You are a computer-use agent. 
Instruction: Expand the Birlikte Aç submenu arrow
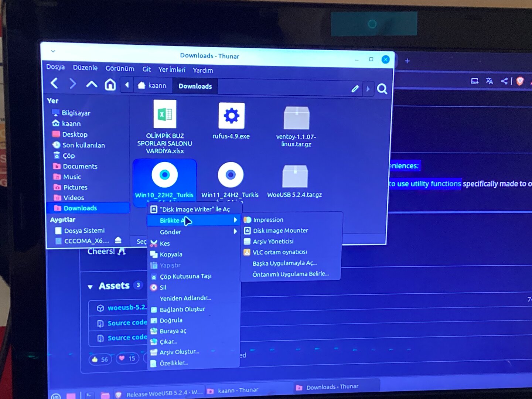[x=235, y=220]
